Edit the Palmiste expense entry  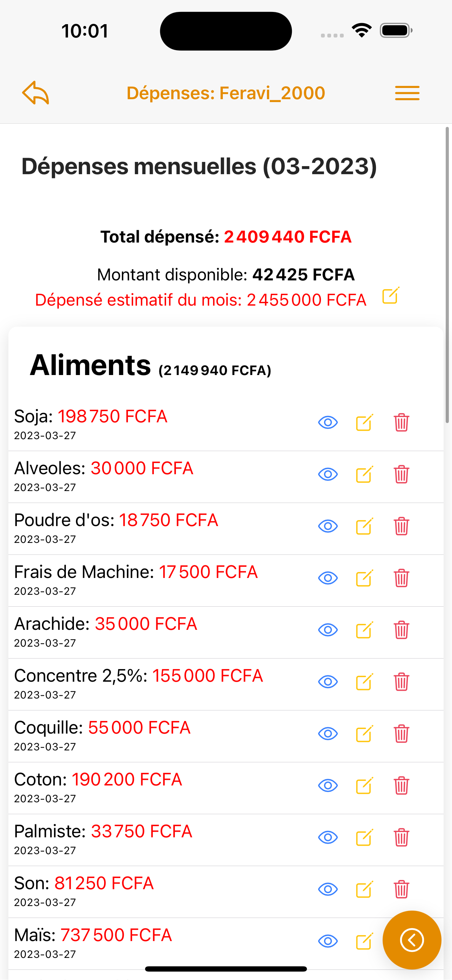(x=364, y=837)
